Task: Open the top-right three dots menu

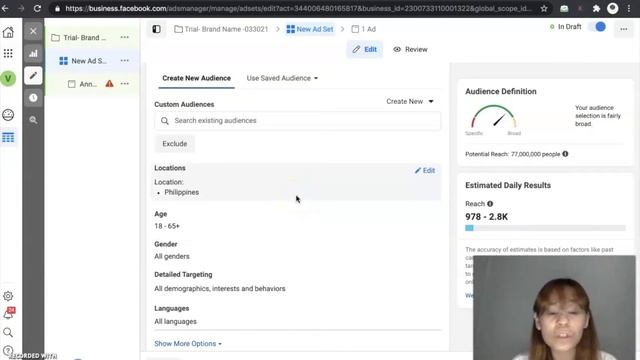Action: tap(624, 29)
